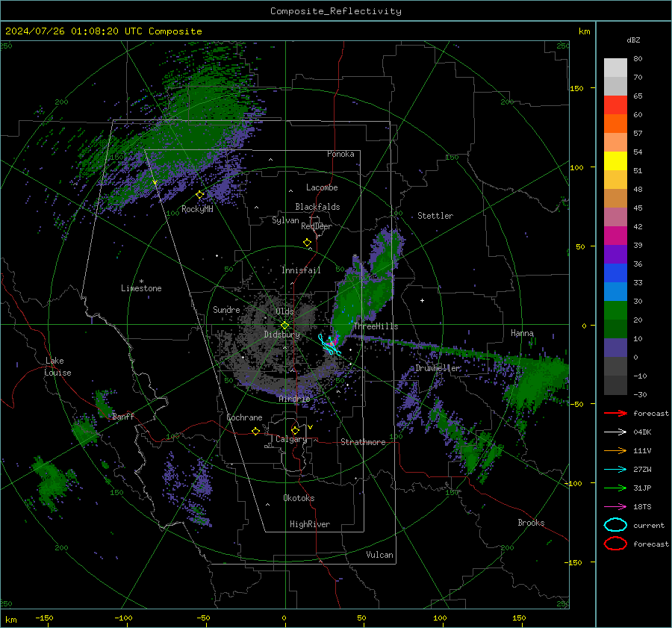Click the Banff city label
Image resolution: width=672 pixels, height=628 pixels.
coord(123,416)
